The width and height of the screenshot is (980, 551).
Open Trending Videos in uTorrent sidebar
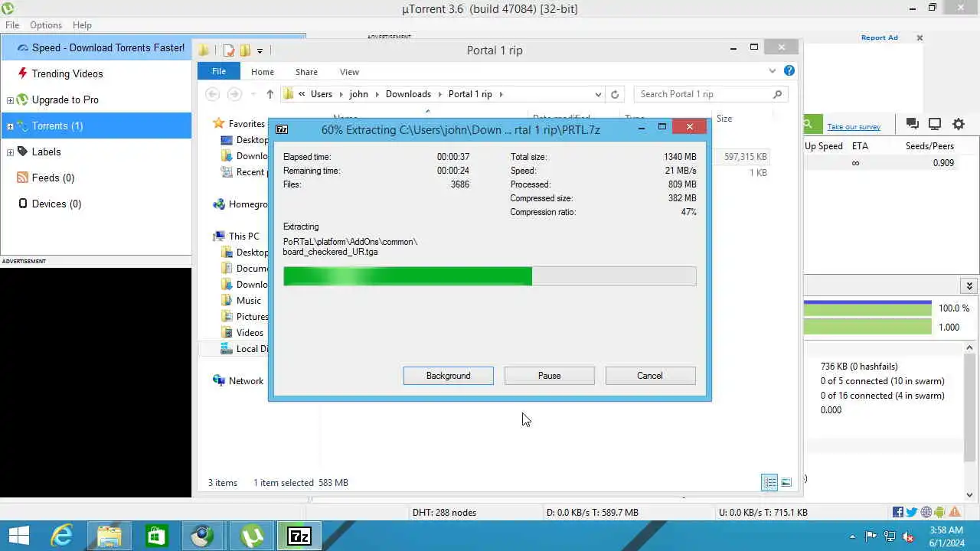click(67, 73)
